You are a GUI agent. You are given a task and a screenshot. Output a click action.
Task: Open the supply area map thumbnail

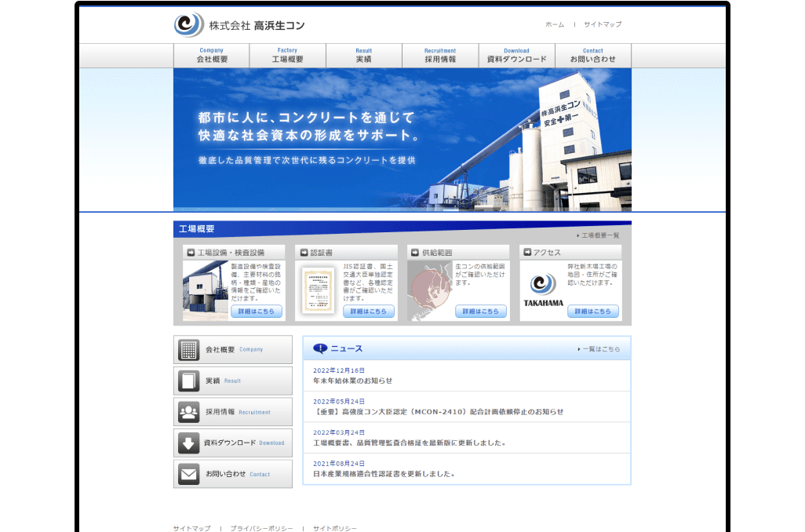430,290
